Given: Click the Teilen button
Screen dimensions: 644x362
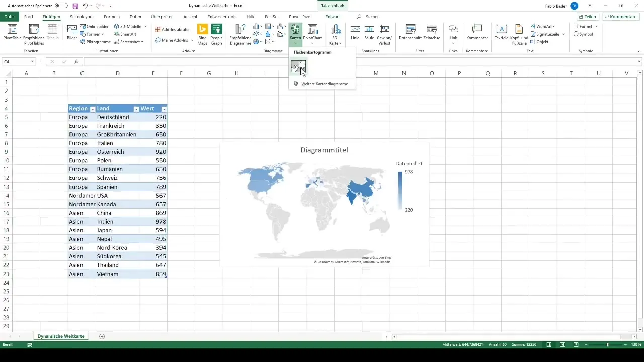Looking at the screenshot, I should (x=587, y=17).
